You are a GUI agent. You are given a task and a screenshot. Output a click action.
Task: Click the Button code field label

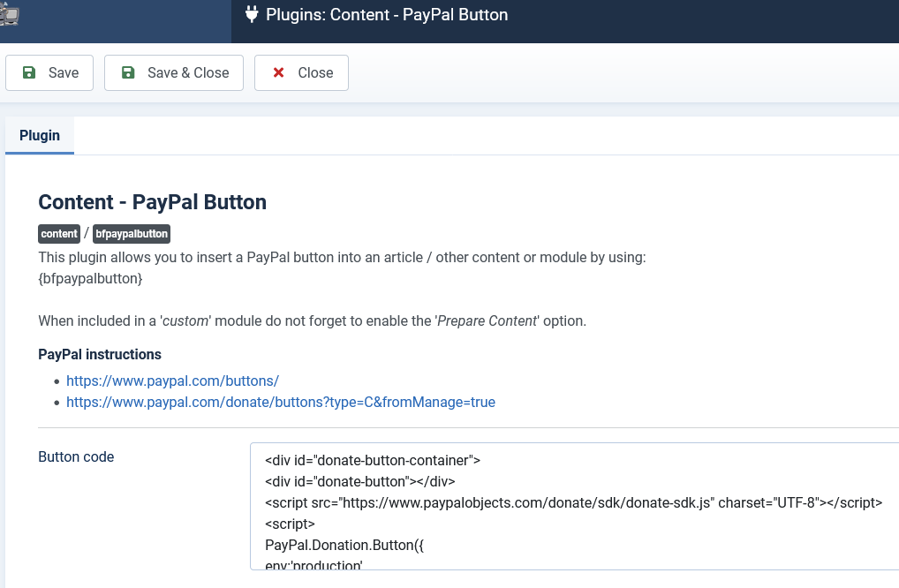point(76,456)
